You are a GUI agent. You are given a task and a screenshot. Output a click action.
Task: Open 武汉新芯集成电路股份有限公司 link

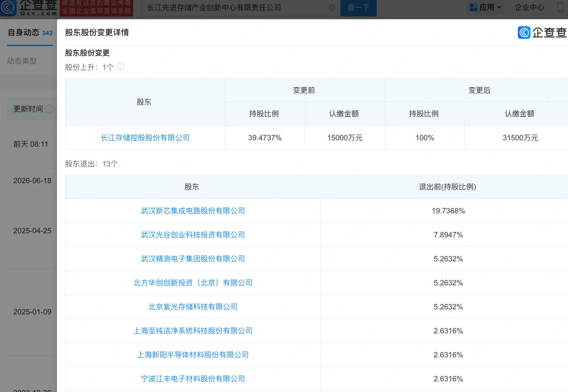tap(193, 211)
